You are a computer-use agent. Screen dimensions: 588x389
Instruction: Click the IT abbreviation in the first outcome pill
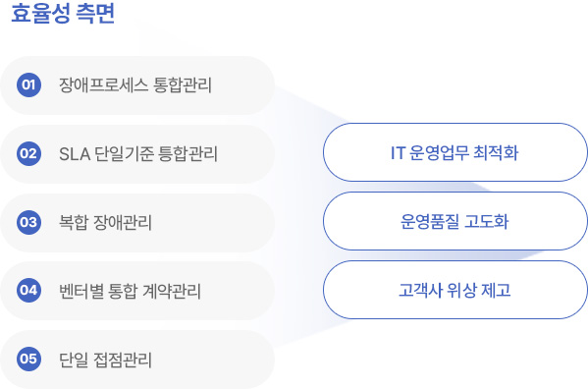(398, 152)
